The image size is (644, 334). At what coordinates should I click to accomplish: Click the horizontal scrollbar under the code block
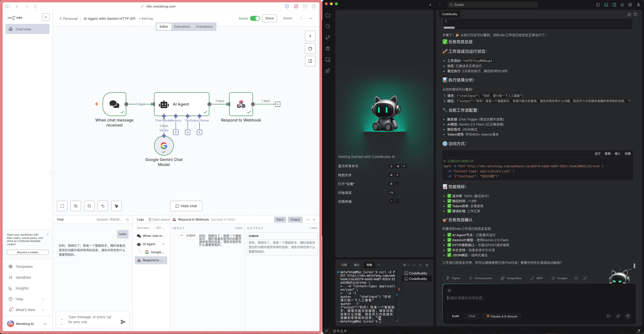(x=449, y=28)
